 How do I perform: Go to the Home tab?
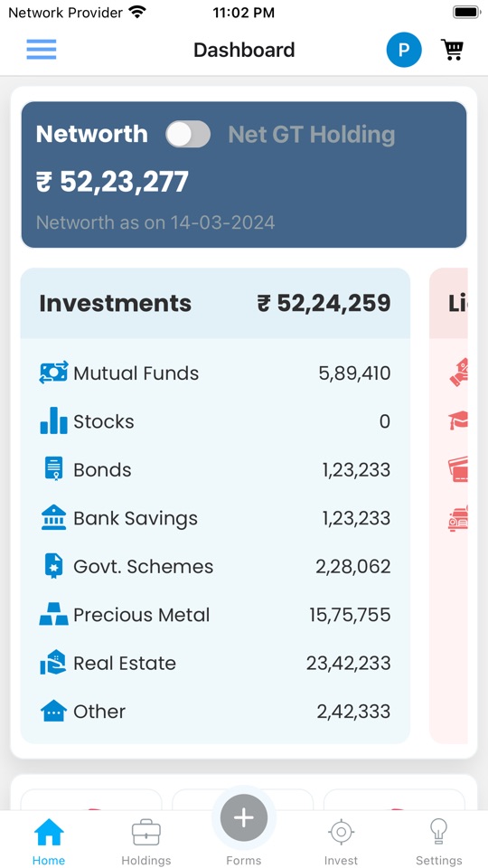pyautogui.click(x=49, y=840)
